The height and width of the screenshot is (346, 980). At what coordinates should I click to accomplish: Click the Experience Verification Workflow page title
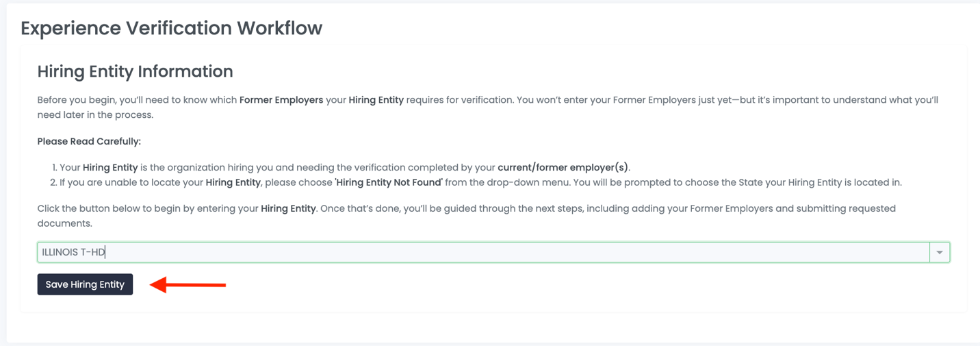coord(171,28)
